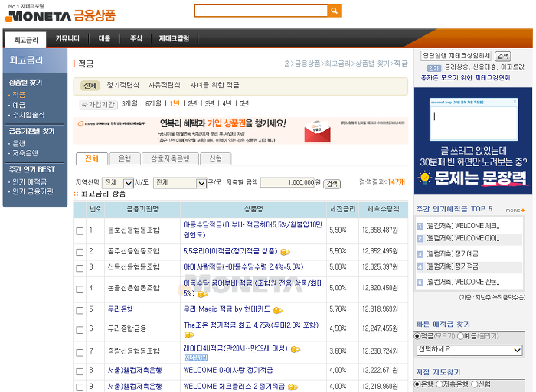Open the 주식 menu
The image size is (536, 392).
(x=136, y=38)
